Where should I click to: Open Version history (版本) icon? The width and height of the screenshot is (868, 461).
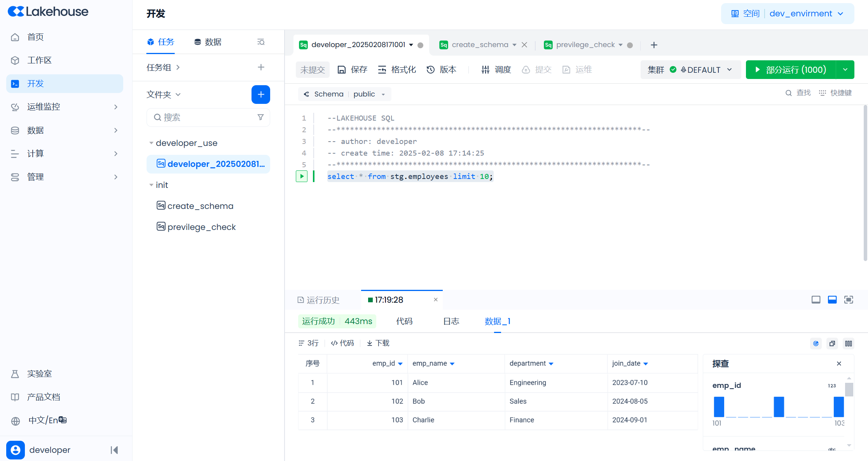[431, 70]
